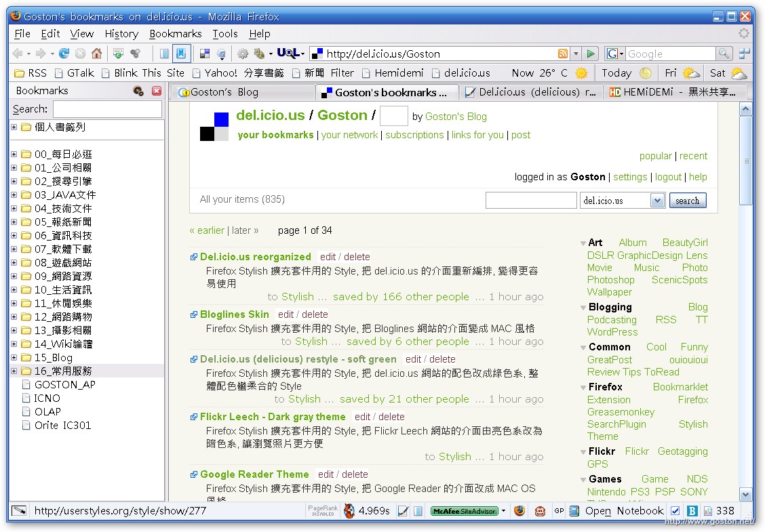
Task: Click the McAfee SiteAdvisor status badge
Action: coord(465,511)
